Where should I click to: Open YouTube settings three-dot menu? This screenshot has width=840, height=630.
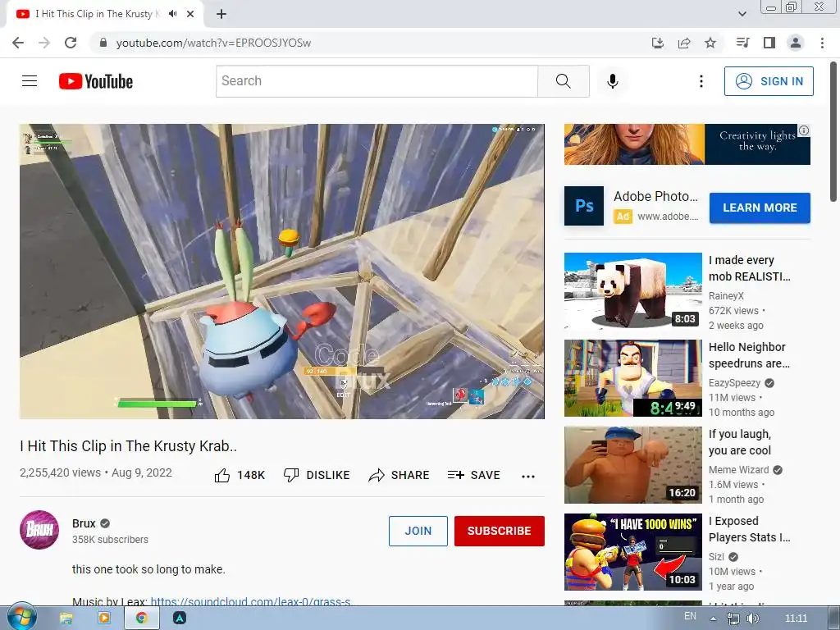click(x=701, y=81)
